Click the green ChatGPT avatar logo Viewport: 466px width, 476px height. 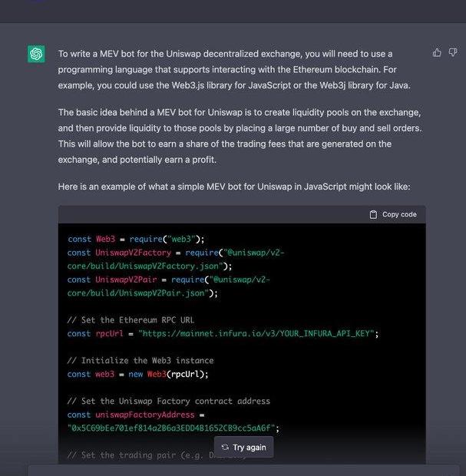(x=36, y=54)
